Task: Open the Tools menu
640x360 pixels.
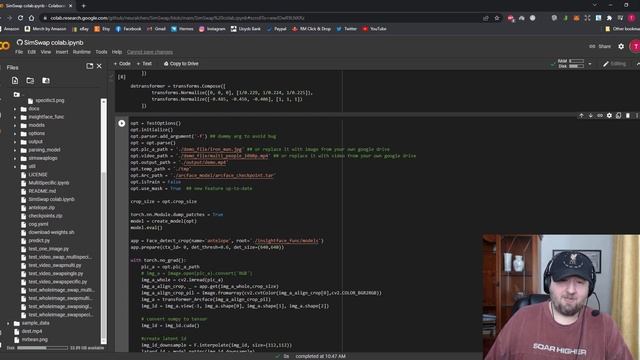Action: 101,52
